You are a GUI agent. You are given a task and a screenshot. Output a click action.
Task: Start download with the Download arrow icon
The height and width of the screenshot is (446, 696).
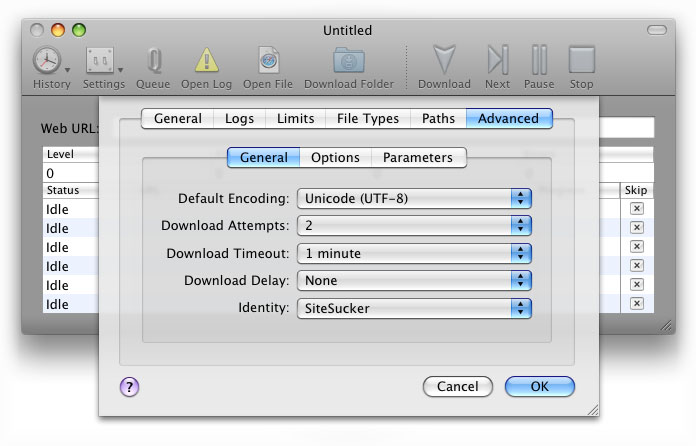click(444, 61)
